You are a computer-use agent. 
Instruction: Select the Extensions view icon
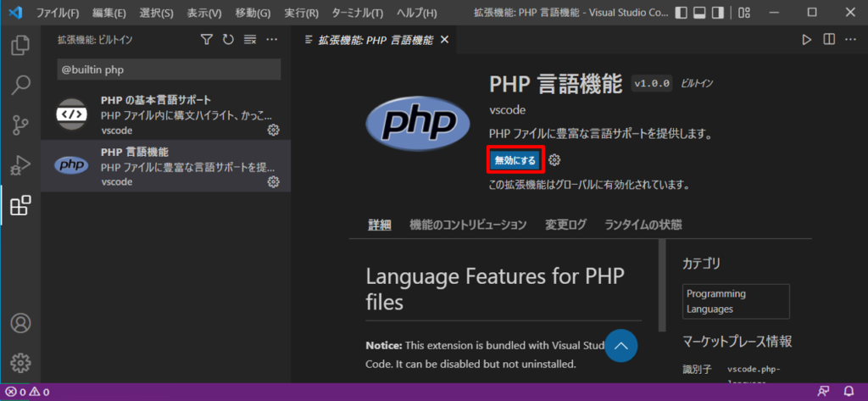tap(20, 205)
